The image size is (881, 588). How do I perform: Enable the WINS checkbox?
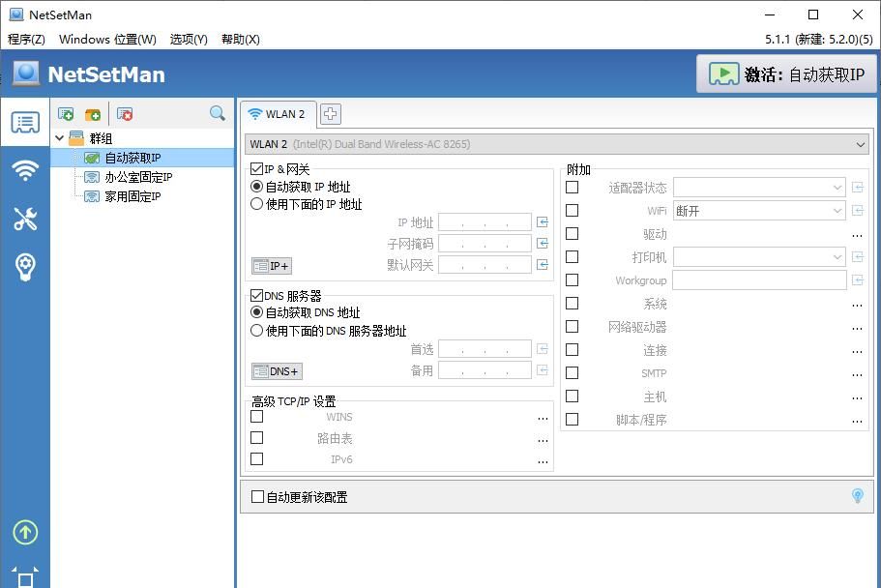(257, 417)
